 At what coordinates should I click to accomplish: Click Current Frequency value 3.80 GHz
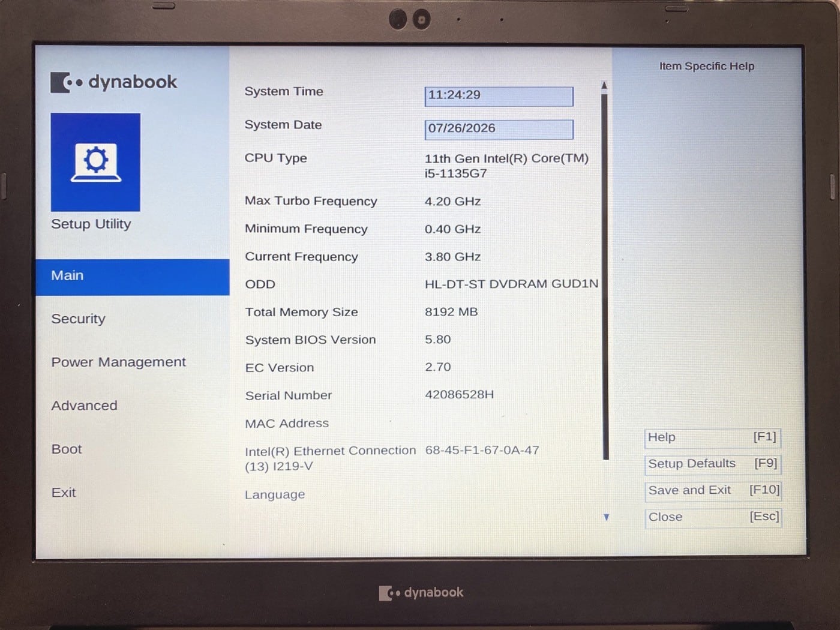(453, 257)
